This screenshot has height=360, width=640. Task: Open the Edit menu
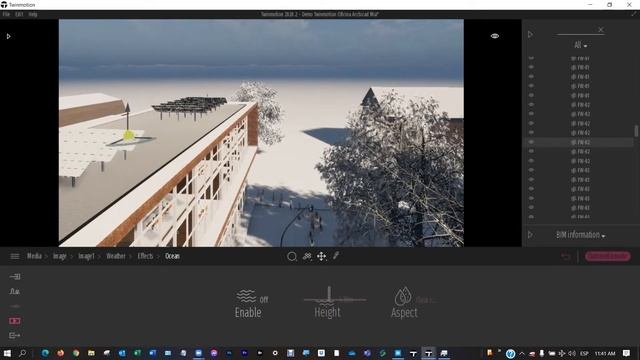coord(19,14)
